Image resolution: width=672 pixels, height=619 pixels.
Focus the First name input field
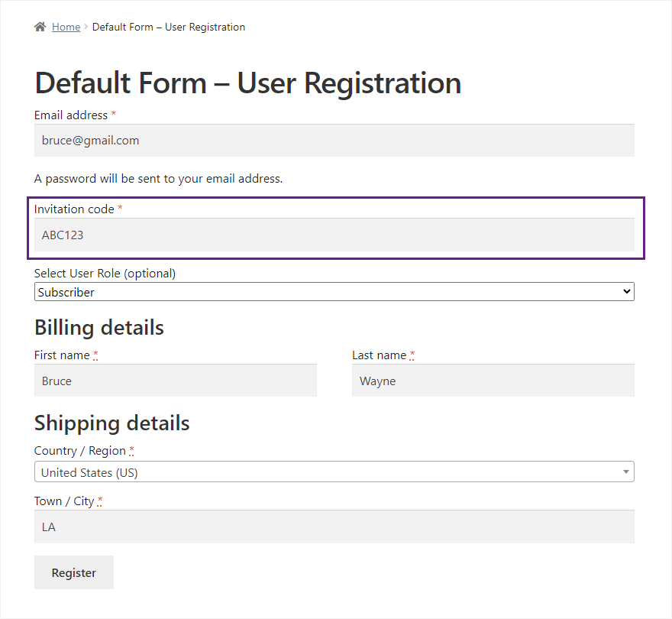[176, 381]
